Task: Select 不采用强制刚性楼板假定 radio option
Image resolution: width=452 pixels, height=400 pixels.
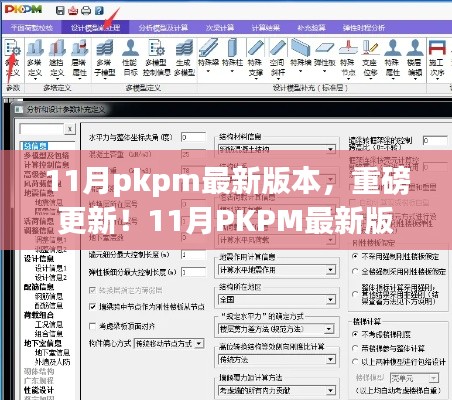Action: click(355, 256)
